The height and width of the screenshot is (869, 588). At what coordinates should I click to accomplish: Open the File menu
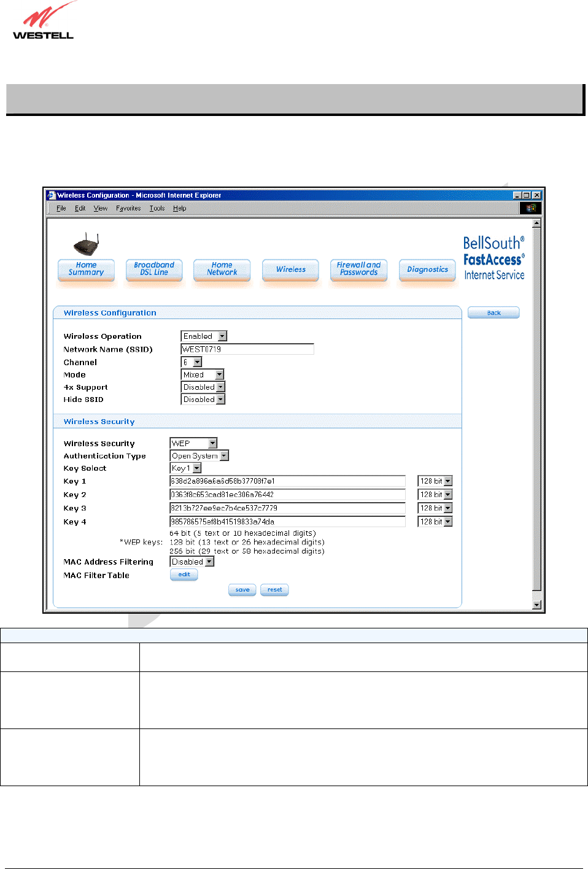tap(61, 209)
